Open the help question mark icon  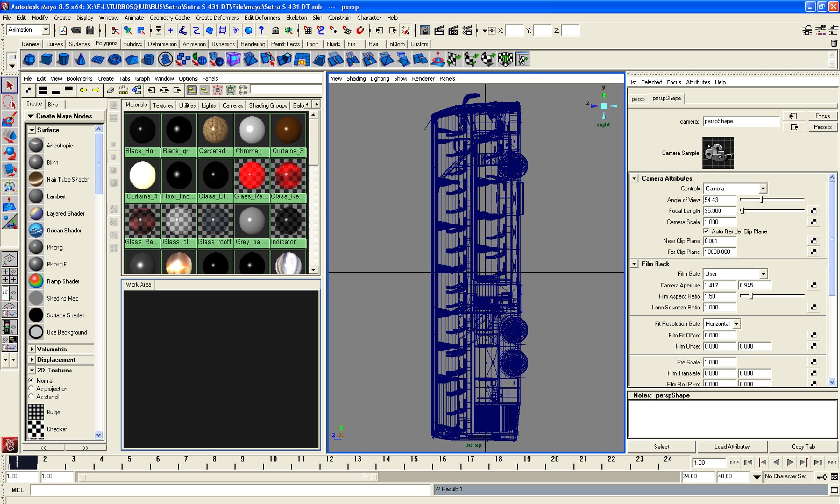[261, 30]
